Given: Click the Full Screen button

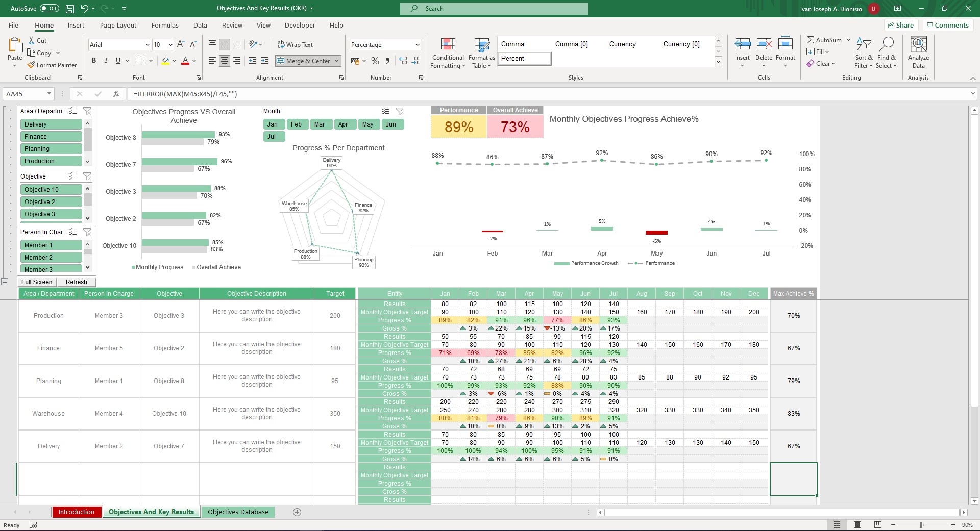Looking at the screenshot, I should coord(36,282).
